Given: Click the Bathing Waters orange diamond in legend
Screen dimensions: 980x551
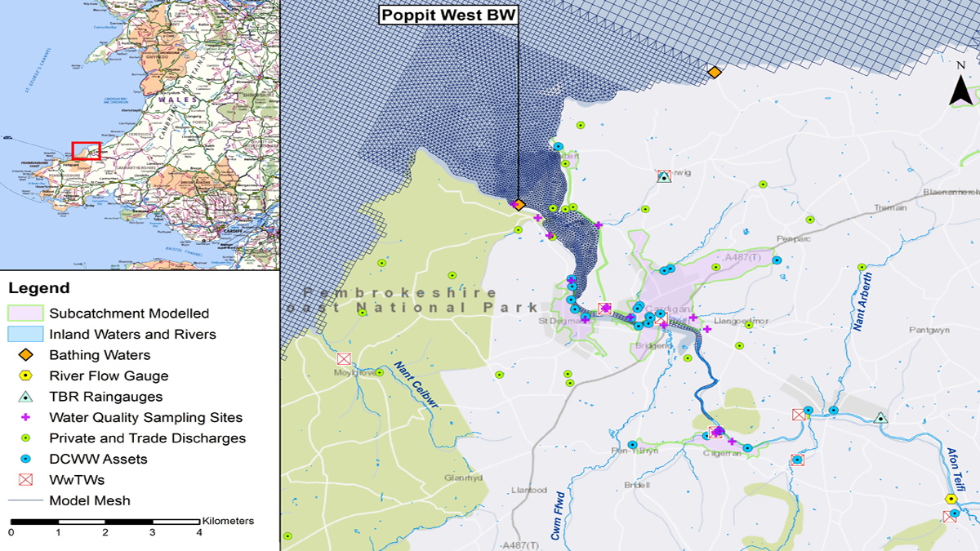Looking at the screenshot, I should click(x=26, y=355).
